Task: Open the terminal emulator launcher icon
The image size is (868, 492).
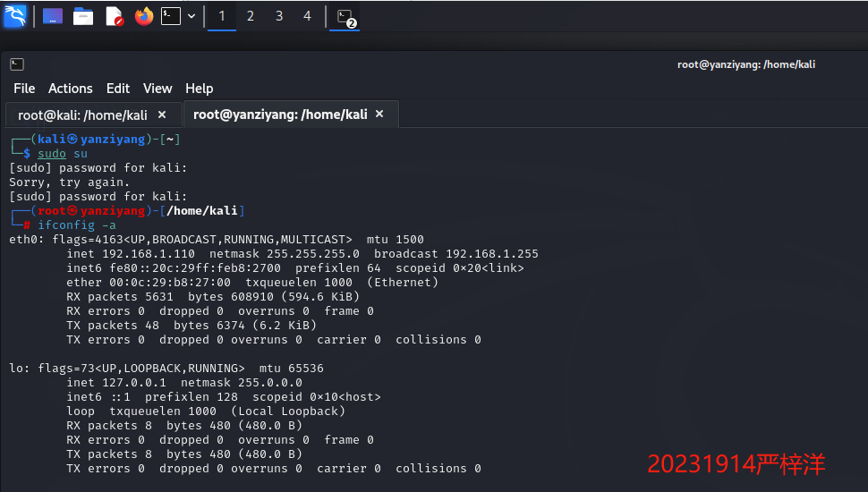Action: coord(171,16)
